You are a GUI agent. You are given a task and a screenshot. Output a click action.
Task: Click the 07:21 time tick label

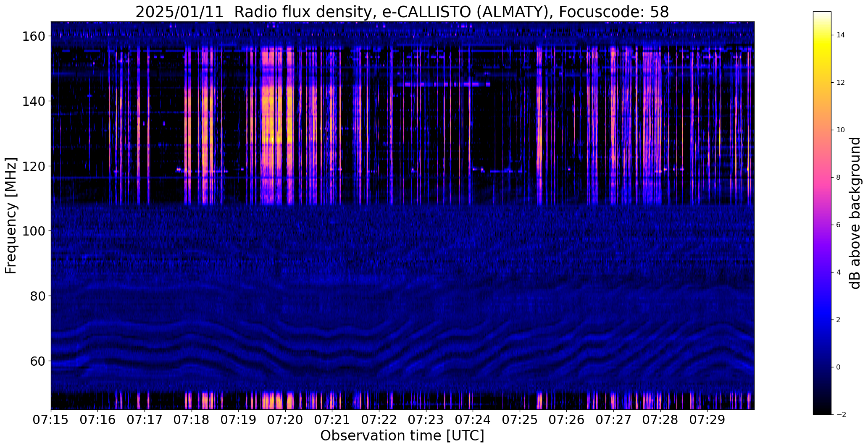tap(332, 419)
